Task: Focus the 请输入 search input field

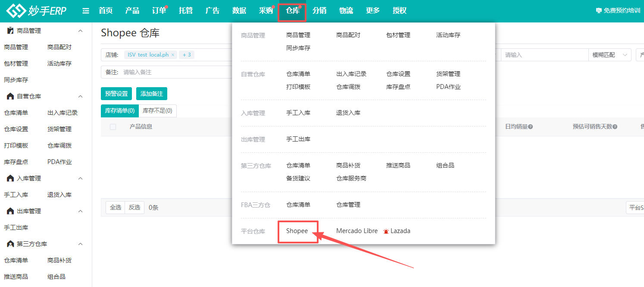Action: point(545,55)
